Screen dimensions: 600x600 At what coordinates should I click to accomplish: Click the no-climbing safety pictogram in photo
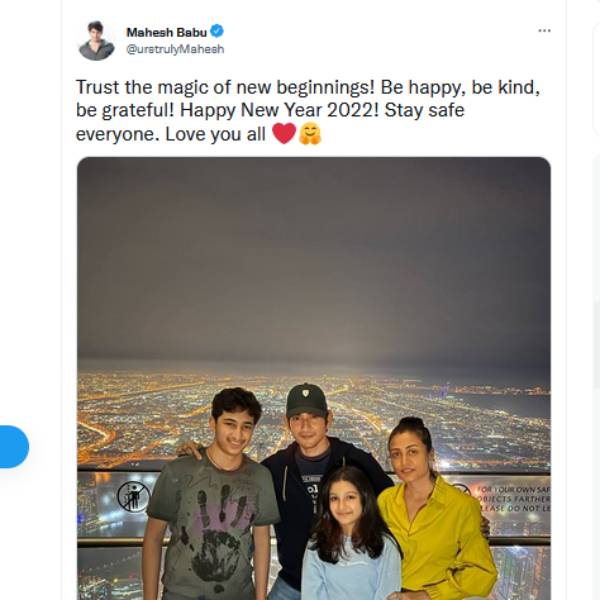tap(132, 495)
